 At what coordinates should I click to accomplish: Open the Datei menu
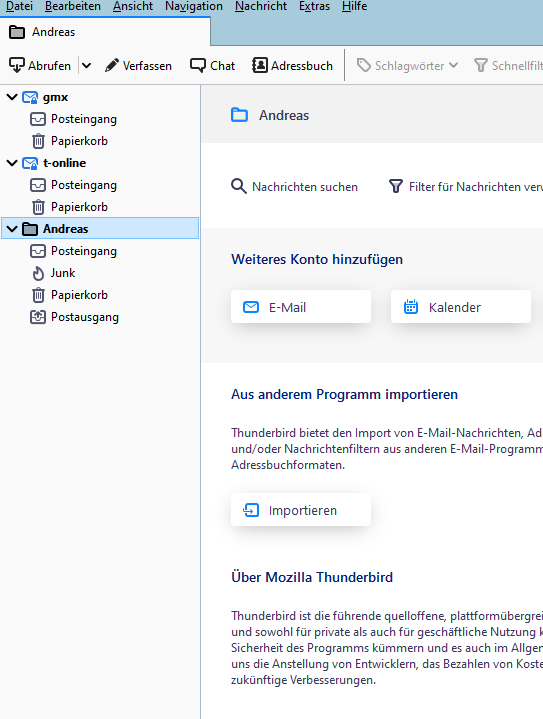pyautogui.click(x=19, y=6)
